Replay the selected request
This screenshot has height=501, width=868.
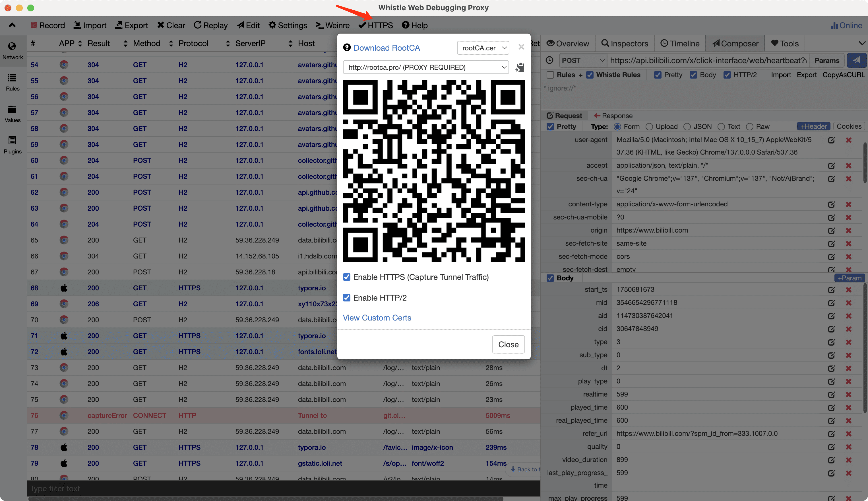[210, 25]
